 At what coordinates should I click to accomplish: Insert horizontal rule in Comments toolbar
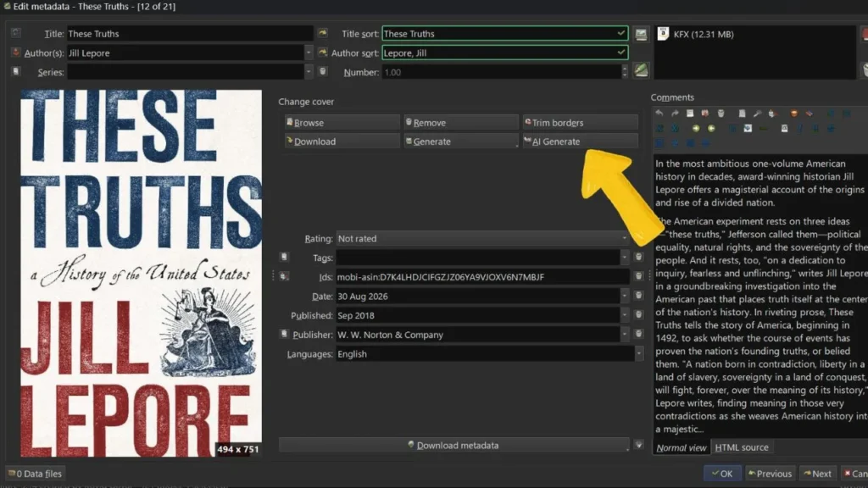764,129
